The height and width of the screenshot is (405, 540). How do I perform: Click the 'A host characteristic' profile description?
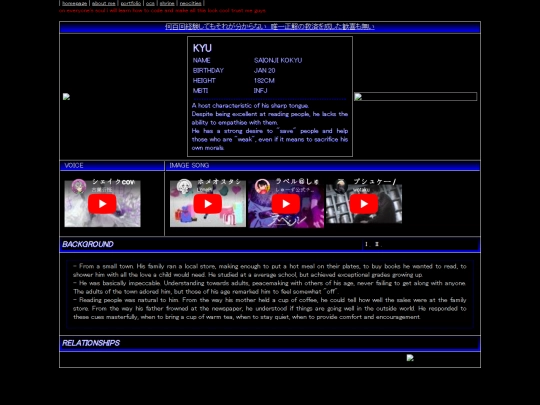click(x=250, y=105)
